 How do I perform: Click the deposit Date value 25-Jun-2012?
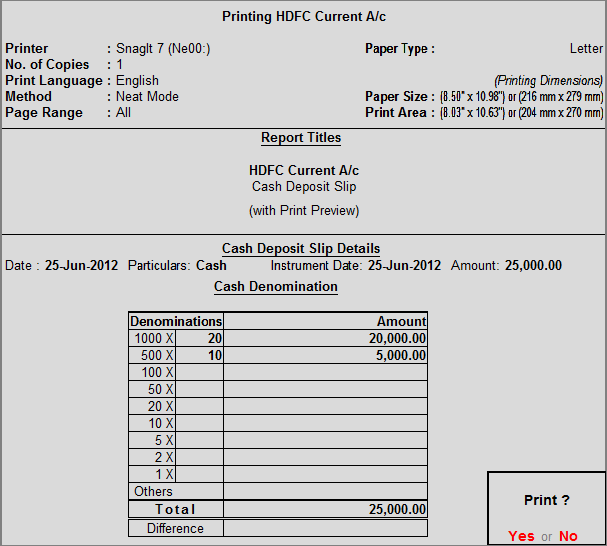[x=81, y=266]
